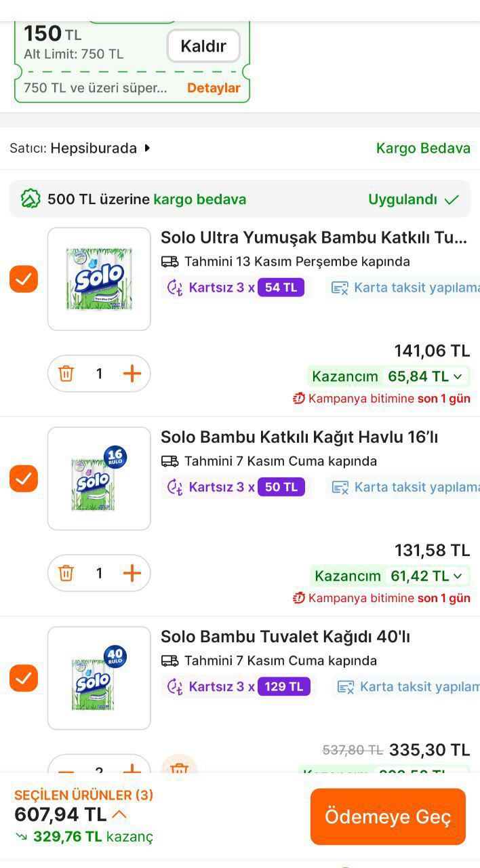Click the trash icon for Solo Ultra Yumuşak product
480x868 pixels.
point(66,374)
